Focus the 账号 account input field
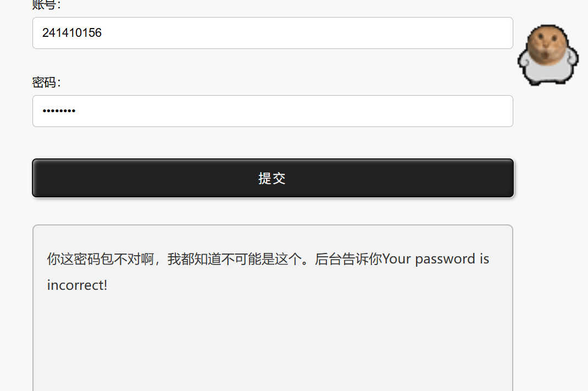The width and height of the screenshot is (588, 391). (x=273, y=33)
